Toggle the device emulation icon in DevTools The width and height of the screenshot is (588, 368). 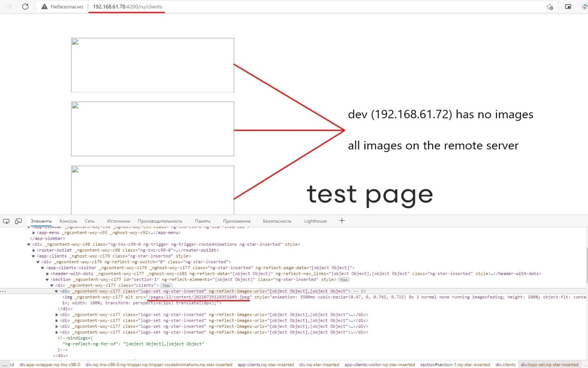[x=18, y=221]
